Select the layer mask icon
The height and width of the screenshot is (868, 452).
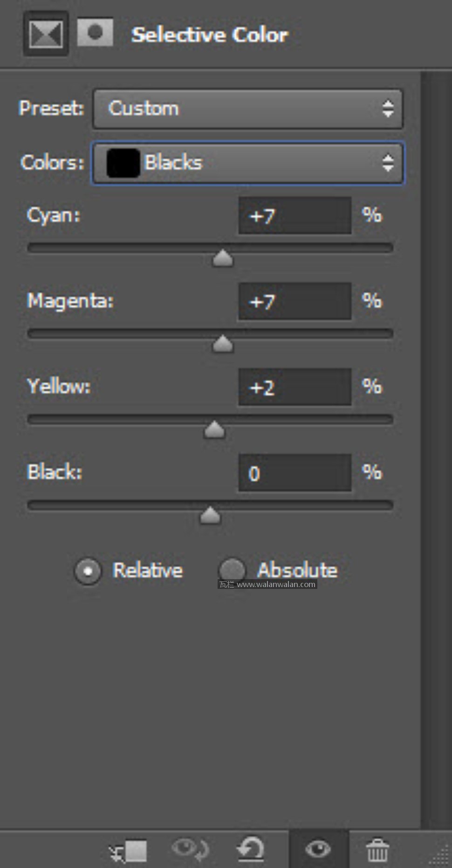95,33
